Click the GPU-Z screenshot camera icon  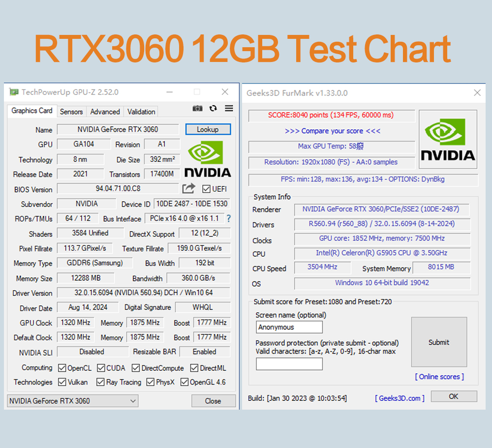(x=197, y=108)
